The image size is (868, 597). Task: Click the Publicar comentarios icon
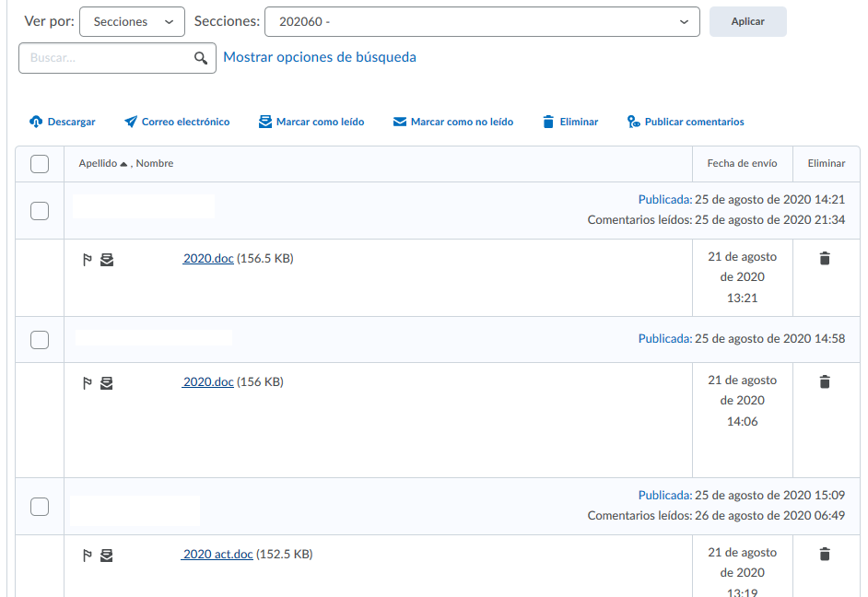pyautogui.click(x=633, y=122)
